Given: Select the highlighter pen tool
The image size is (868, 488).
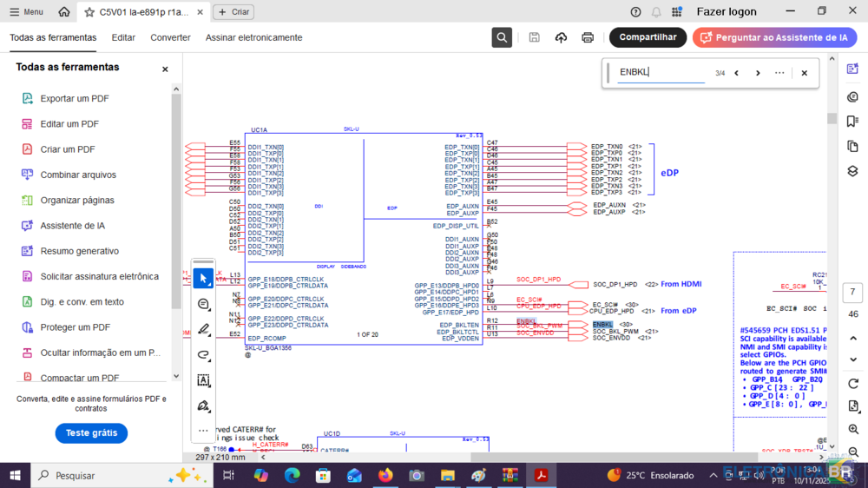Looking at the screenshot, I should pyautogui.click(x=203, y=329).
